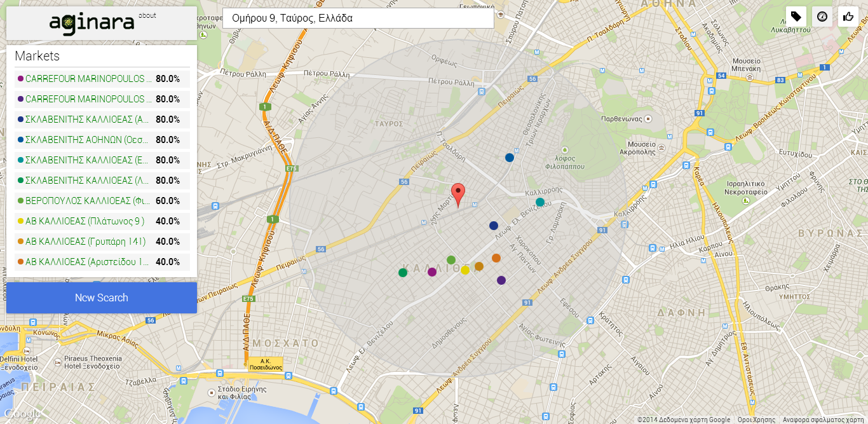Open the aginara logo
Screen dimensions: 868x424
tap(92, 23)
